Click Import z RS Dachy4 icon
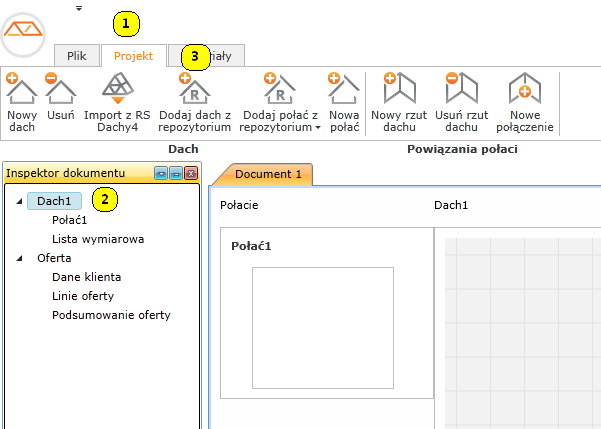Viewport: 601px width, 429px height. click(x=117, y=92)
